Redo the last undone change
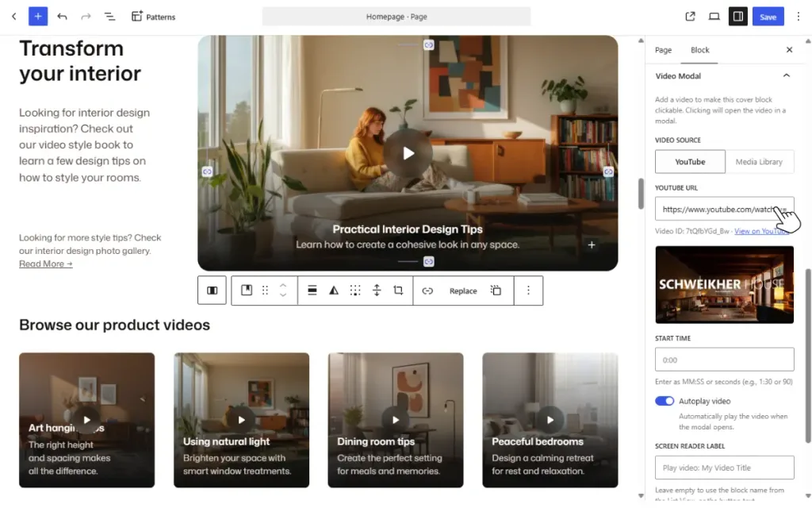 pos(86,17)
